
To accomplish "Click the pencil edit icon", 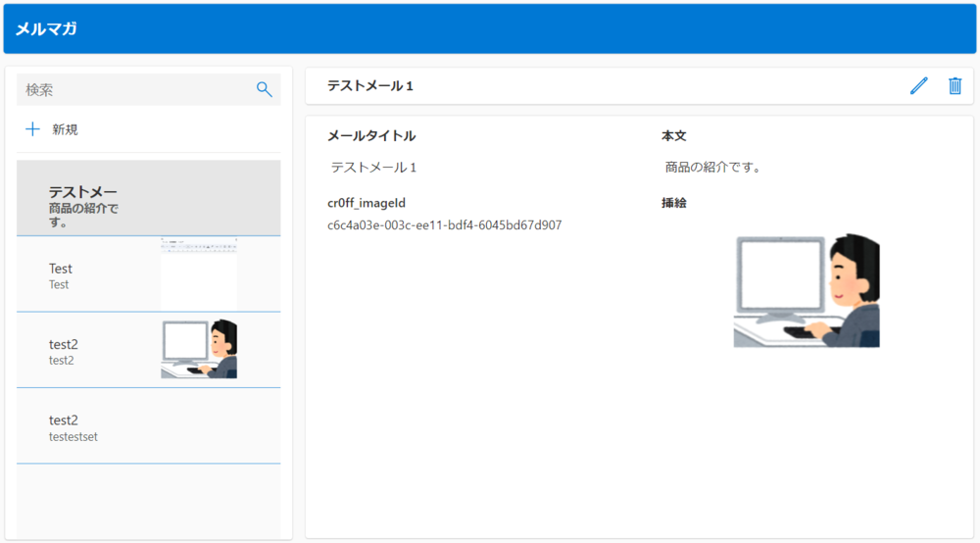I will point(919,85).
